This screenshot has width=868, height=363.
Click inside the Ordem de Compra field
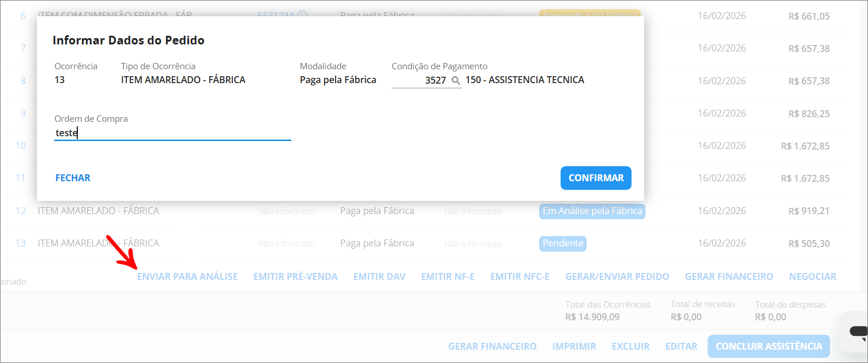coord(172,133)
